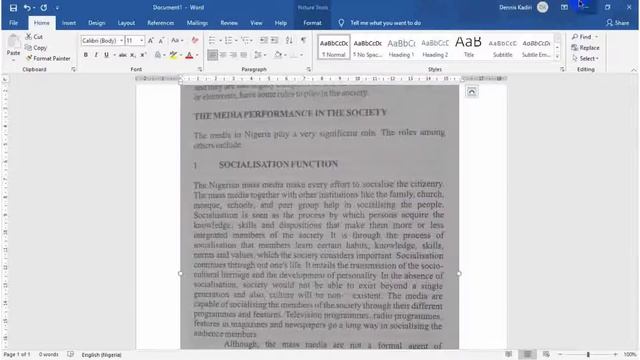
Task: Apply the red font color
Action: click(x=189, y=55)
